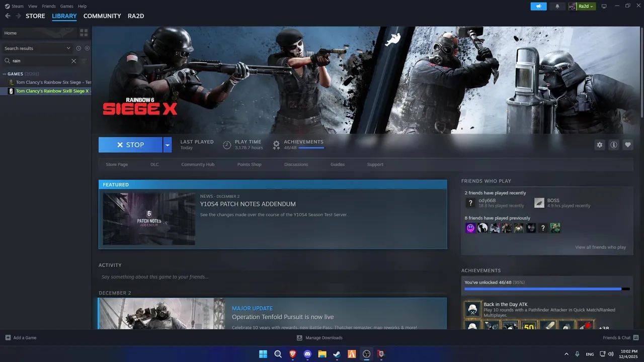This screenshot has width=644, height=362.
Task: Open advanced filter options beside search
Action: point(84,61)
